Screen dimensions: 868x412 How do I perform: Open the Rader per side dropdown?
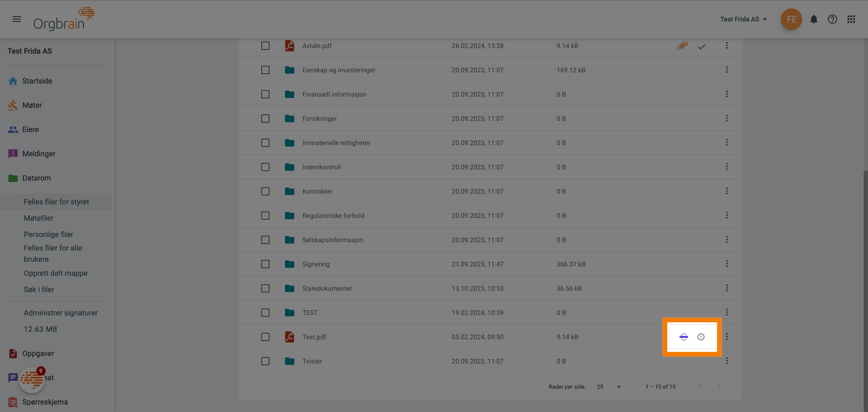[609, 387]
